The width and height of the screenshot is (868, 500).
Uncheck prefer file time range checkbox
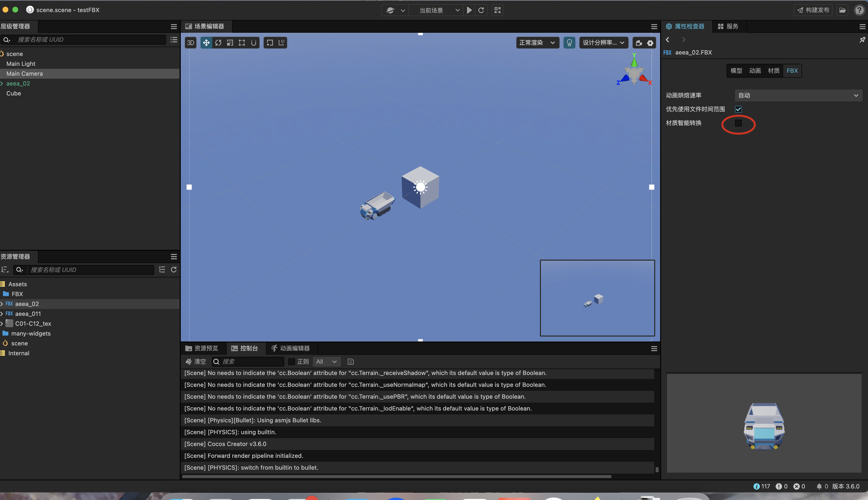tap(738, 109)
